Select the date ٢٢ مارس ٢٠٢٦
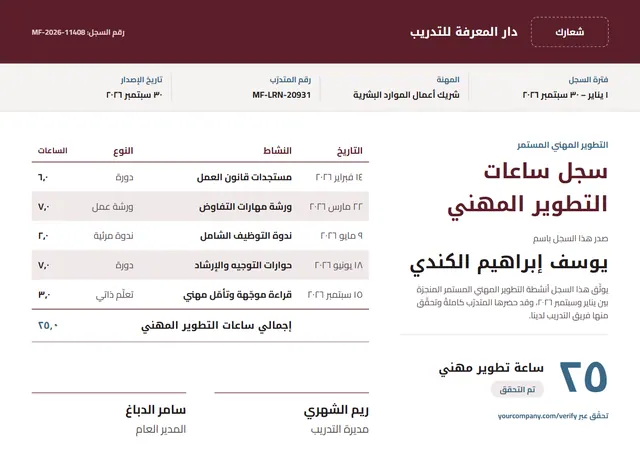The width and height of the screenshot is (640, 453). [x=336, y=207]
